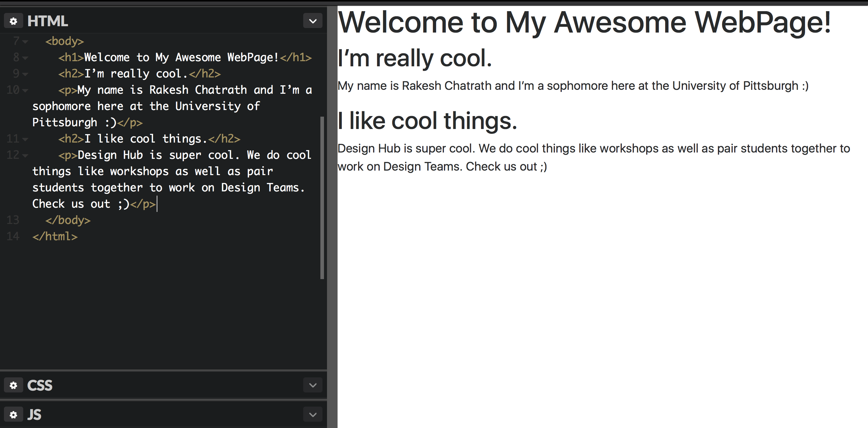This screenshot has height=428, width=868.
Task: Open CSS panel settings gear
Action: pyautogui.click(x=14, y=385)
